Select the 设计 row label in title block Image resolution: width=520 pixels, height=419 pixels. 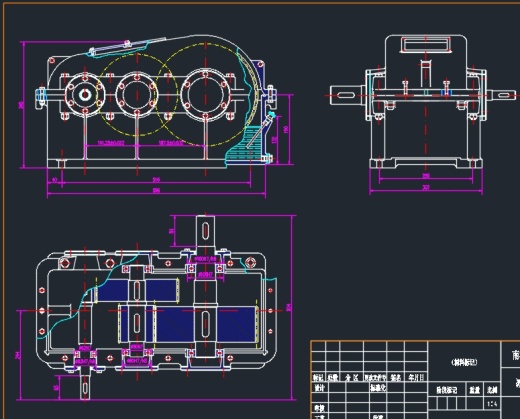[319, 388]
